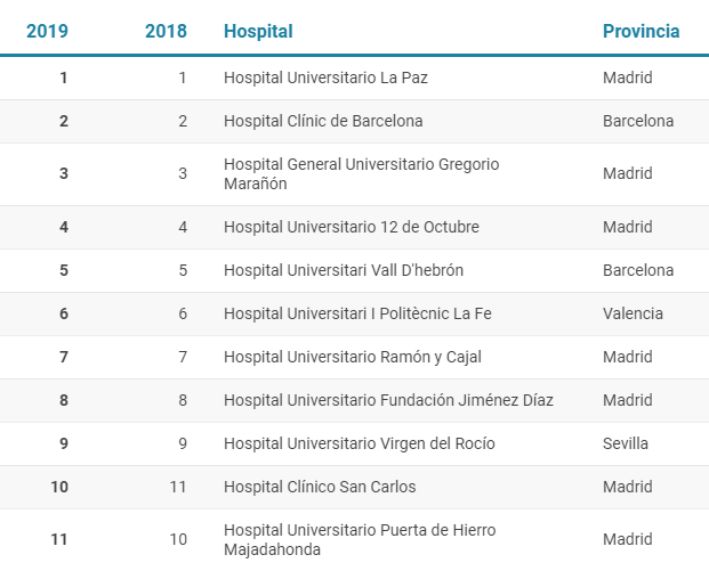
Task: Choose Hospital Universitario 12 de Octubre
Action: [351, 227]
